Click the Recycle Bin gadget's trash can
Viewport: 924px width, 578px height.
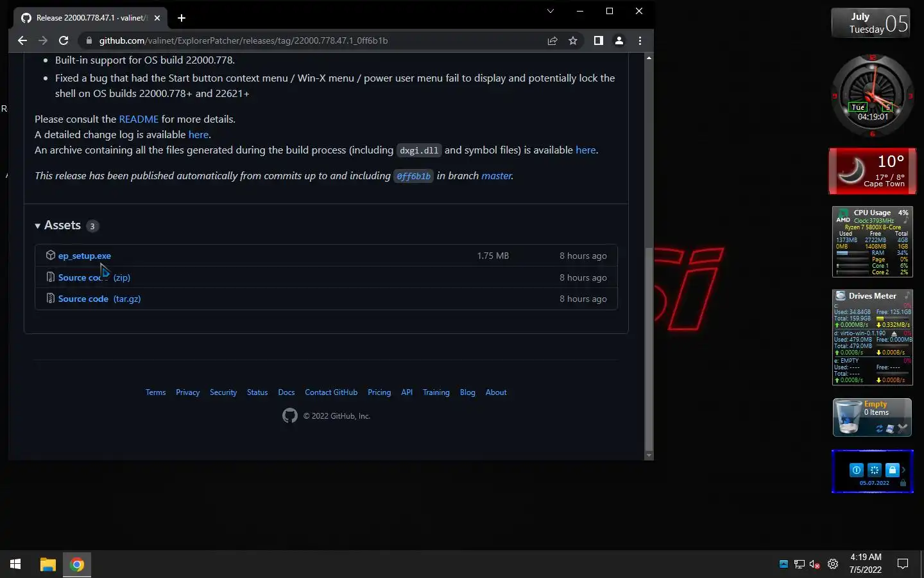(x=848, y=417)
